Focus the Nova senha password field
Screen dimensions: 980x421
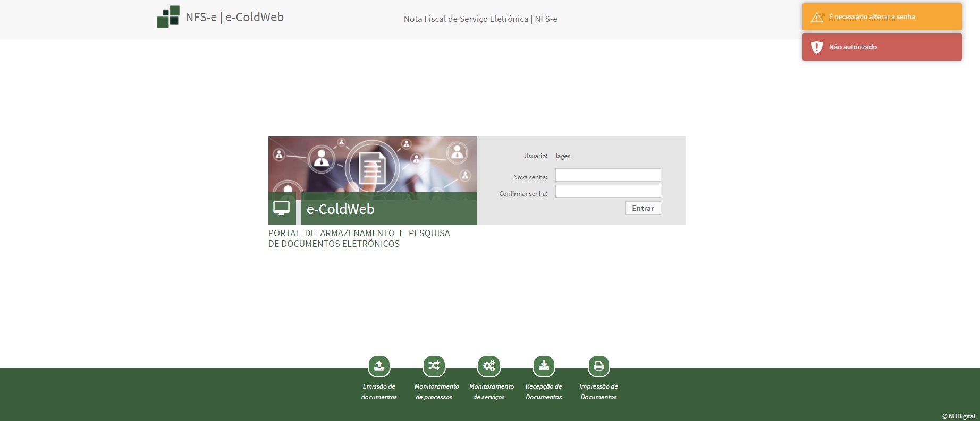point(608,175)
